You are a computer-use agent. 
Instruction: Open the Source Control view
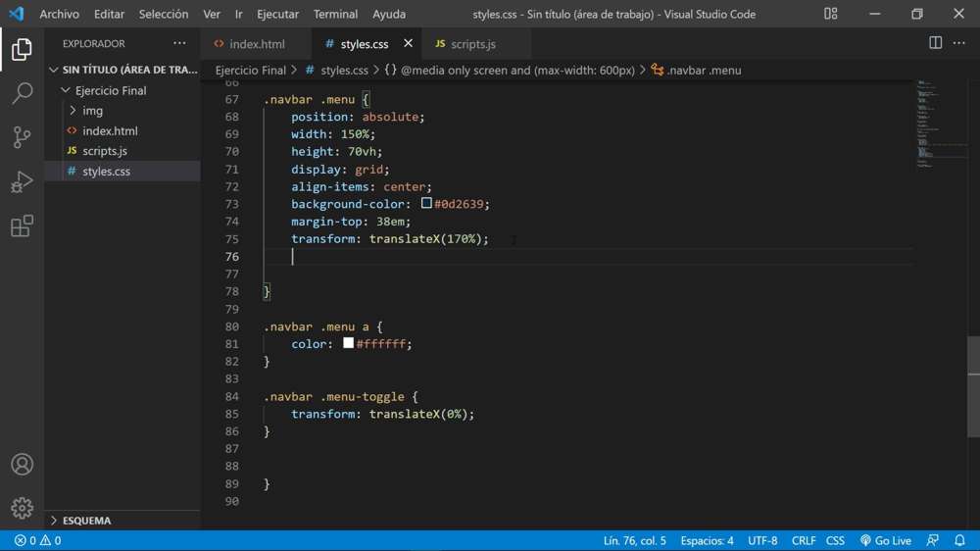[x=22, y=137]
